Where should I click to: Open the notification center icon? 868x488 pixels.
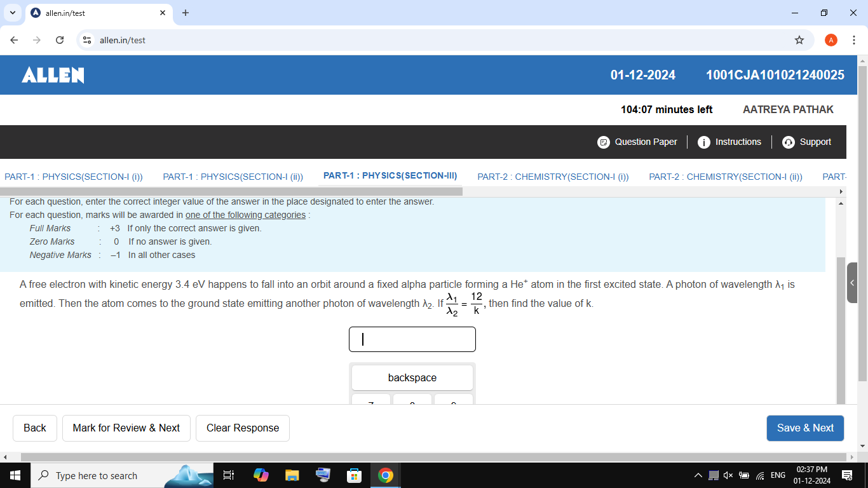pos(846,475)
